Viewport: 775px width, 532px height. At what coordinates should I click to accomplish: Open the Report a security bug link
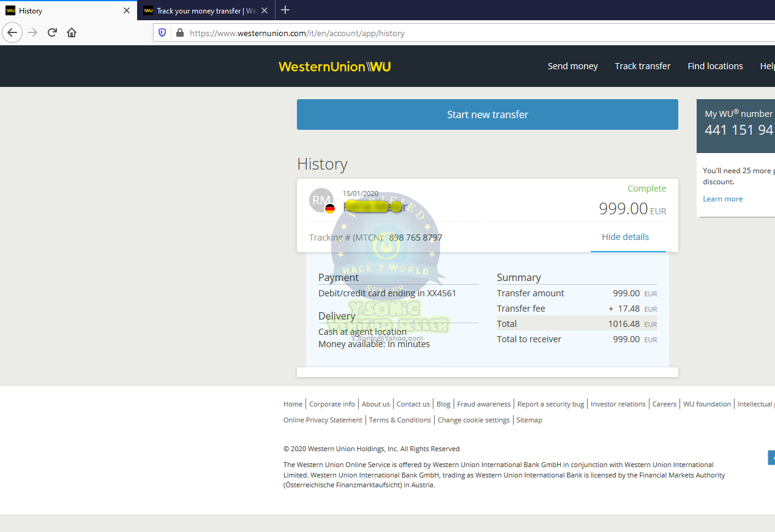coord(550,404)
